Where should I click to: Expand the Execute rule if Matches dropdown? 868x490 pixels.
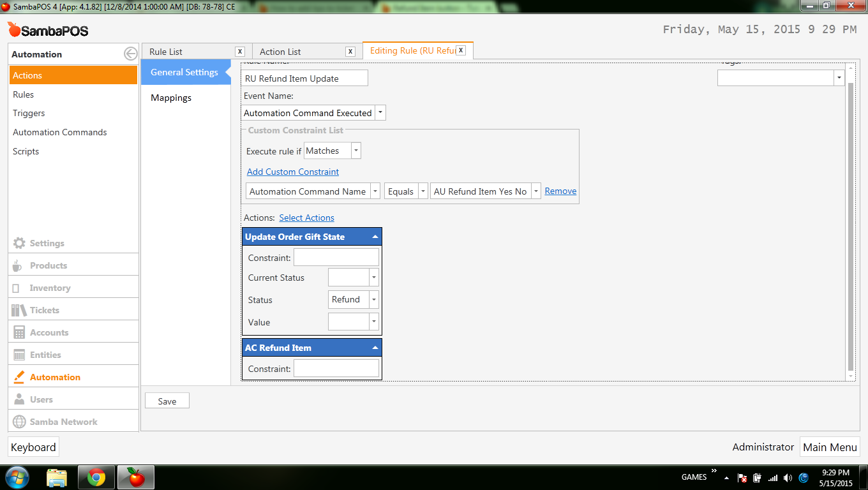point(356,151)
